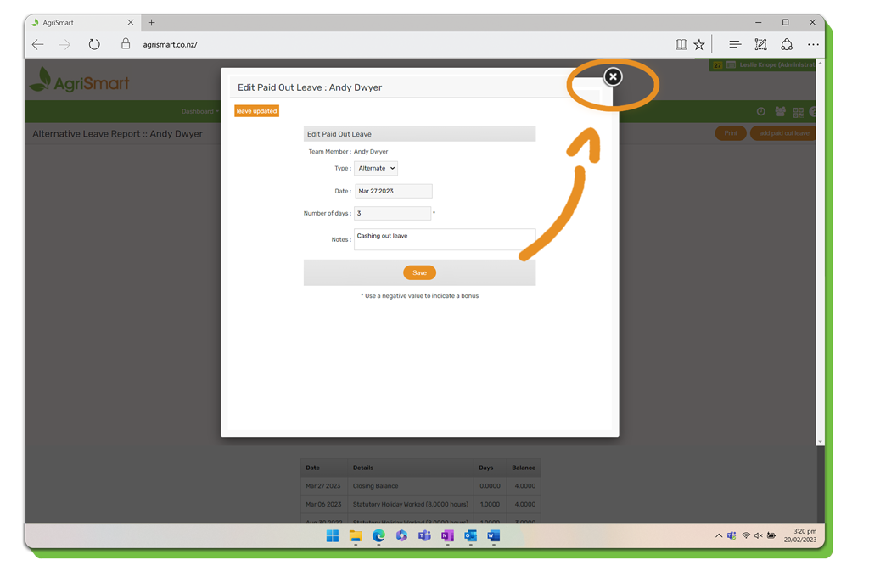Expand hidden system tray icons chevron
Screen dimensions: 869x588
click(x=719, y=536)
